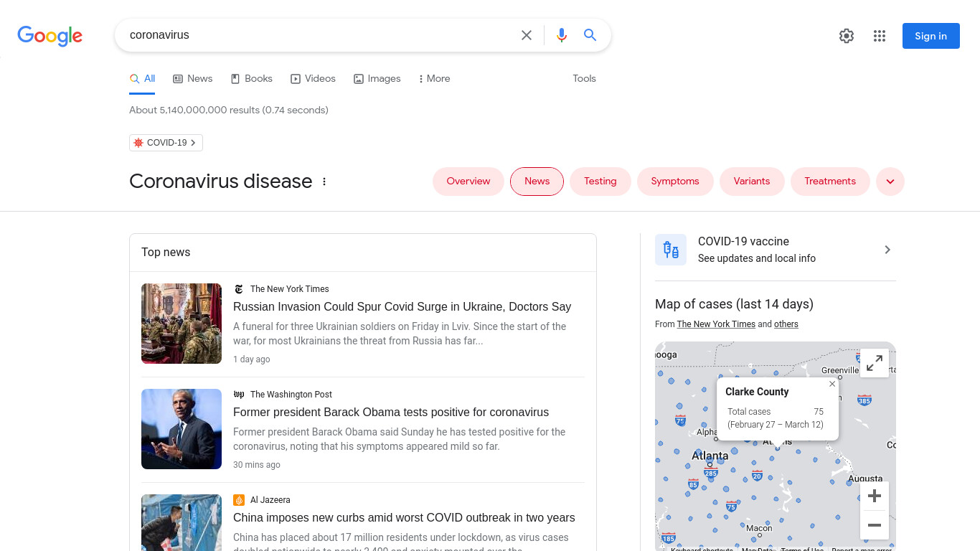Zoom in on the cases map
980x551 pixels.
coord(875,496)
